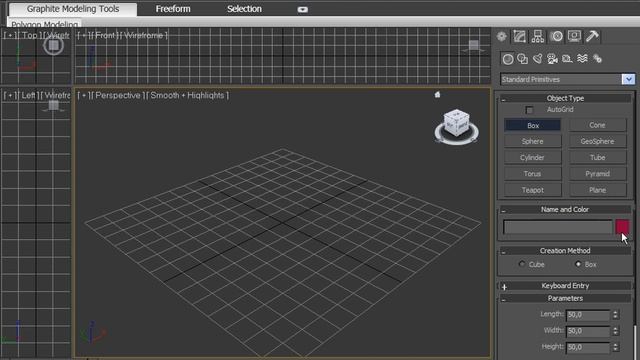
Task: Click the ribbon minimize toggle icon
Action: coord(302,9)
